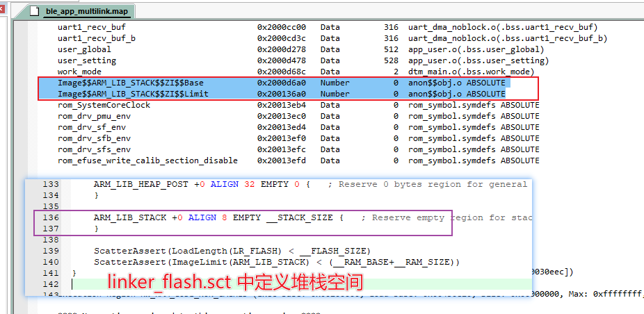
Task: Click the rom_SystemCoreClock symbol row
Action: tap(104, 105)
